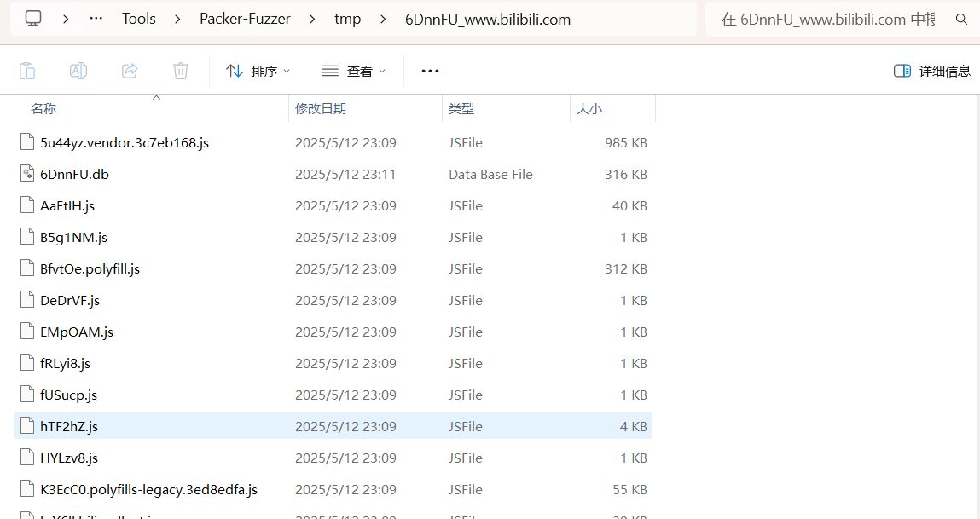Viewport: 980px width, 519px height.
Task: Click the Data Base File type cell
Action: click(490, 174)
